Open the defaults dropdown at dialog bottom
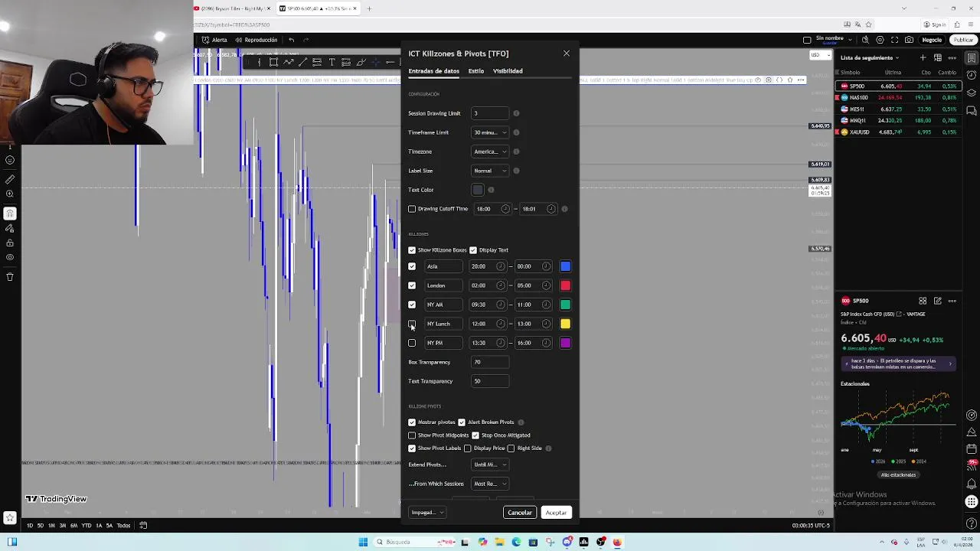This screenshot has width=980, height=551. click(427, 513)
